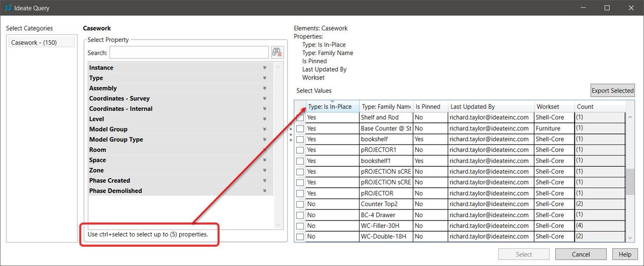Click the Shelf and Rod family name cell
644x266 pixels.
(x=386, y=117)
